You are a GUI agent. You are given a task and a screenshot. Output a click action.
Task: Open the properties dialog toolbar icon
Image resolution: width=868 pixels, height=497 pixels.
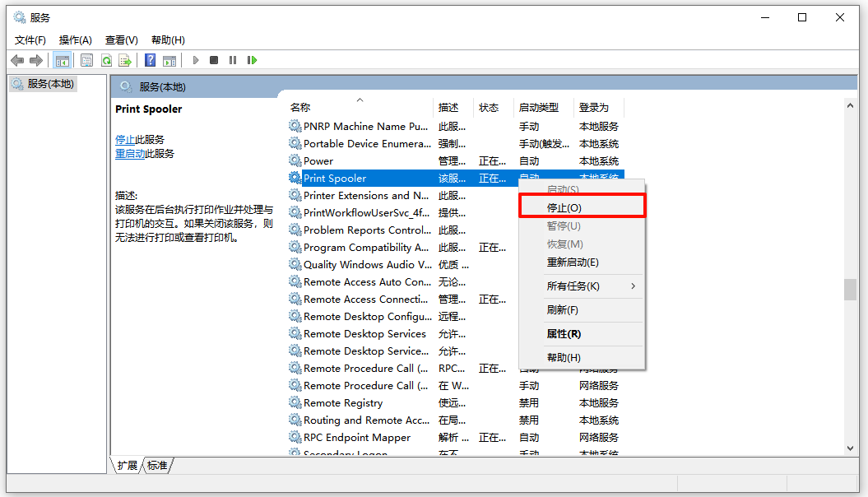[x=86, y=59]
